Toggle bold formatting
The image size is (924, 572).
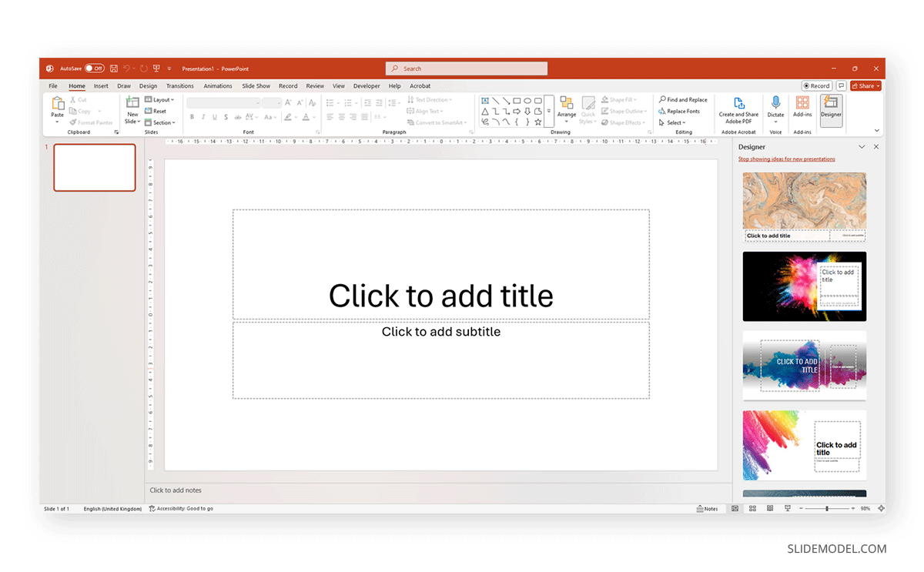(x=192, y=117)
